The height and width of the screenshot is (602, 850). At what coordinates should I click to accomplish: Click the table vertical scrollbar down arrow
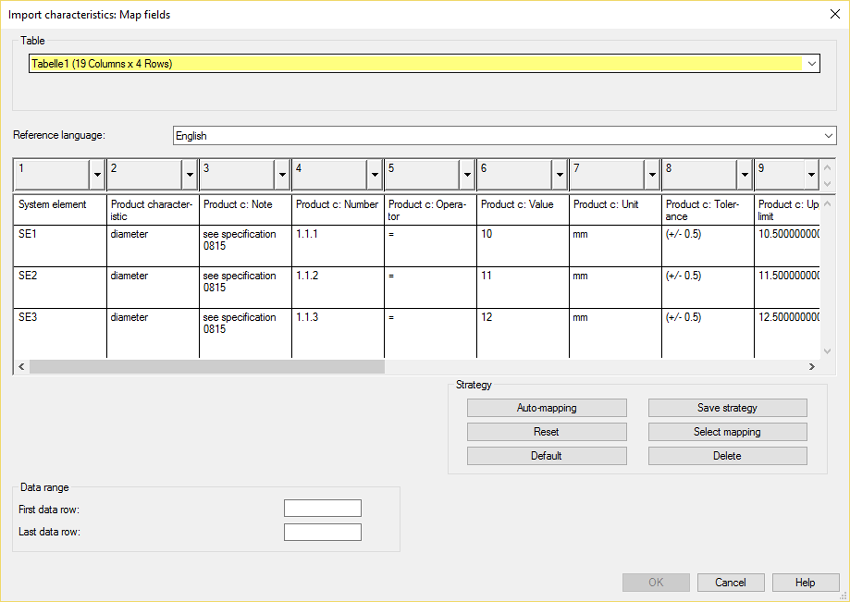(827, 351)
